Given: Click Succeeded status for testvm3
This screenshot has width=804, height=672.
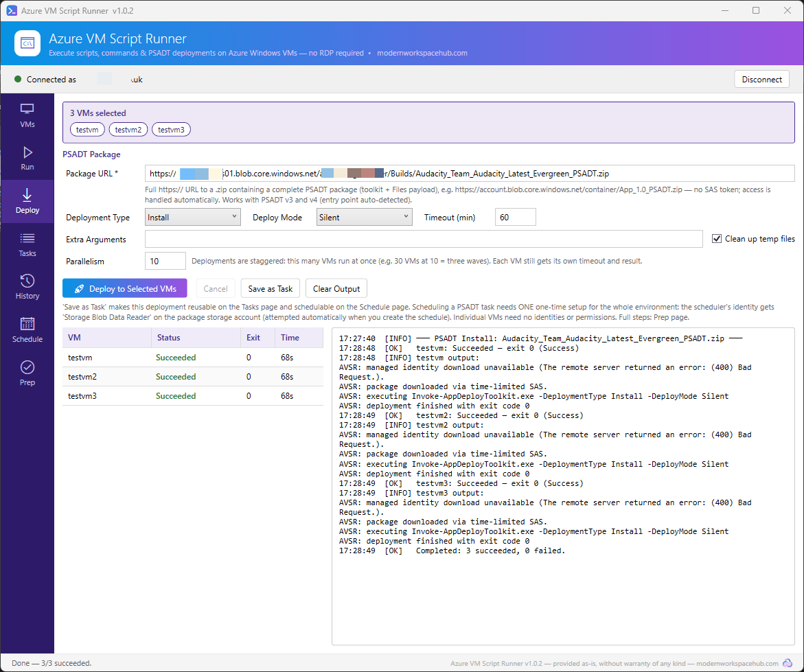Looking at the screenshot, I should 176,395.
